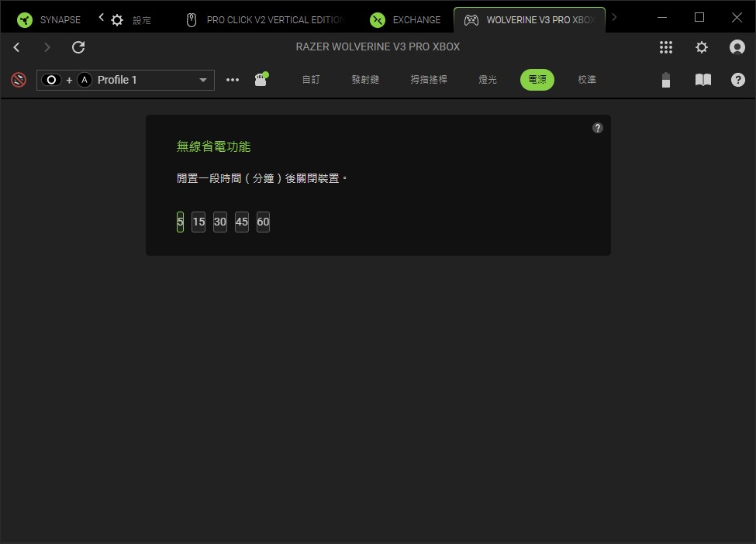Go forward with the forward arrow

point(47,47)
